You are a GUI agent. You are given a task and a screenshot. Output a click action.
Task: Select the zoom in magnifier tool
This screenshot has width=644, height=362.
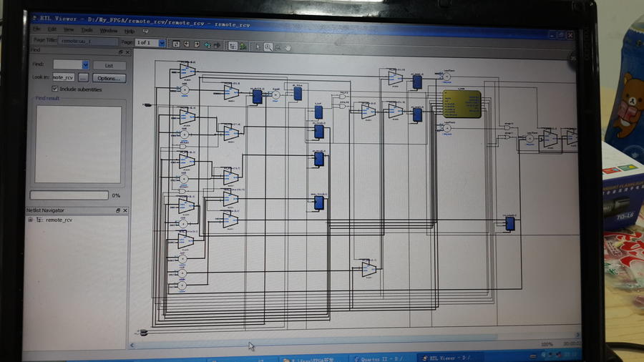(x=268, y=47)
